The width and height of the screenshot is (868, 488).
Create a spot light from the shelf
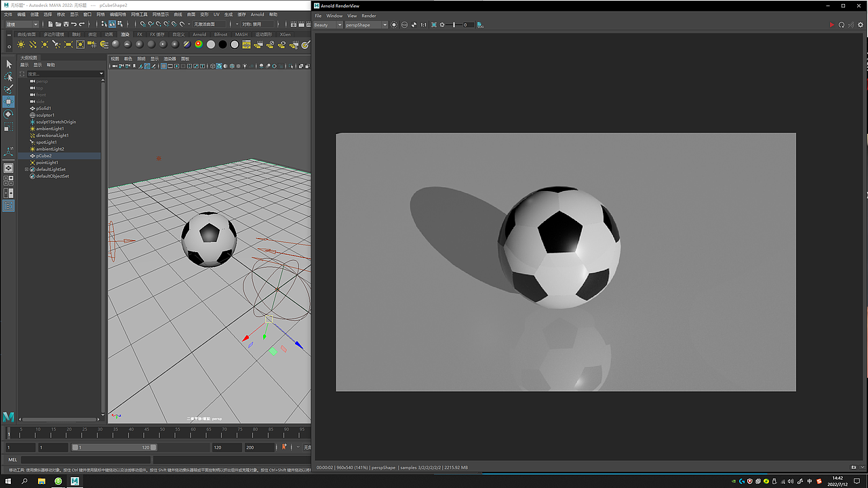pyautogui.click(x=56, y=44)
